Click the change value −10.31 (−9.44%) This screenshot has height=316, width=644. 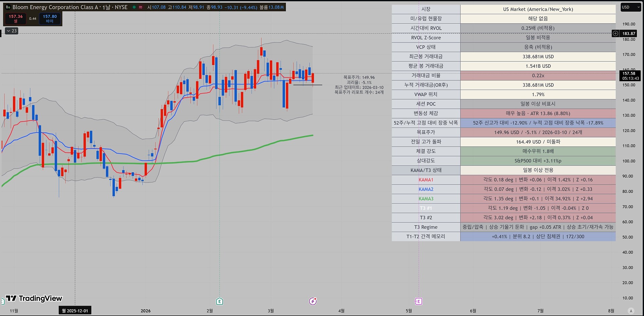[241, 7]
